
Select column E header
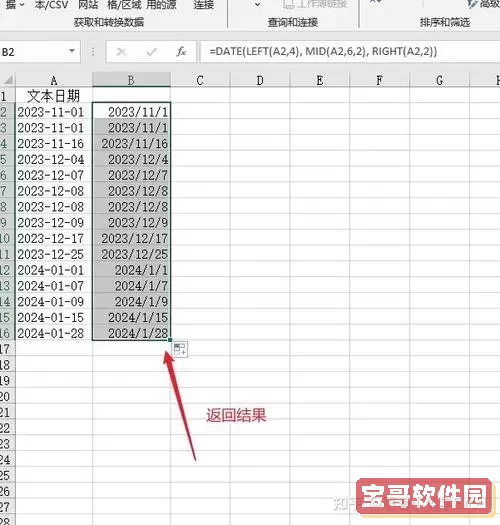319,80
